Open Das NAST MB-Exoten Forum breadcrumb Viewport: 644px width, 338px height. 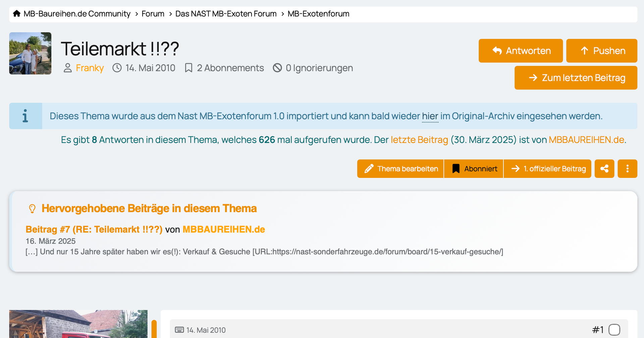pyautogui.click(x=226, y=14)
